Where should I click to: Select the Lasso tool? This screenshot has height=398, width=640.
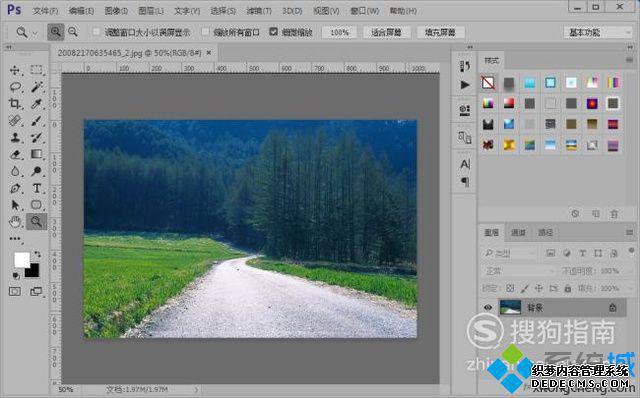pyautogui.click(x=15, y=87)
